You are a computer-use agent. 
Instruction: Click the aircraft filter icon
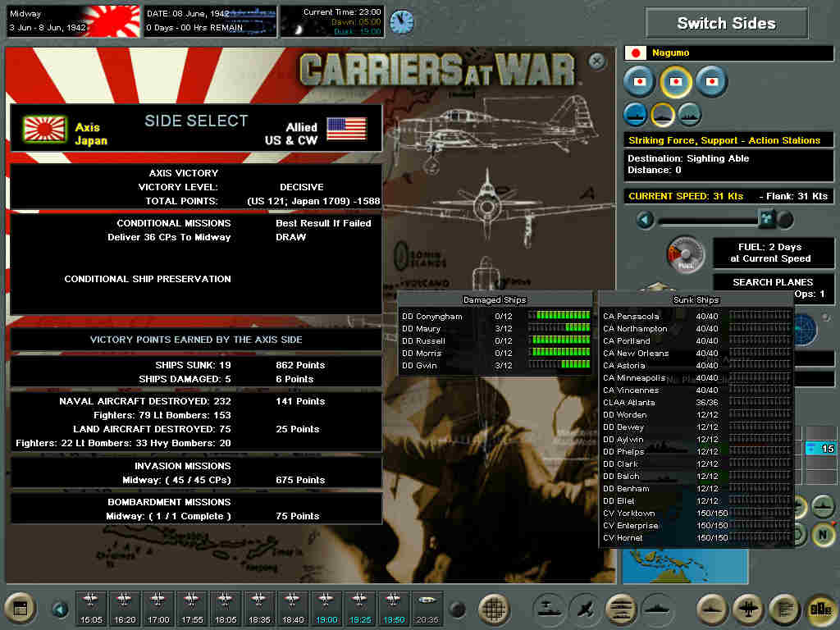[584, 609]
